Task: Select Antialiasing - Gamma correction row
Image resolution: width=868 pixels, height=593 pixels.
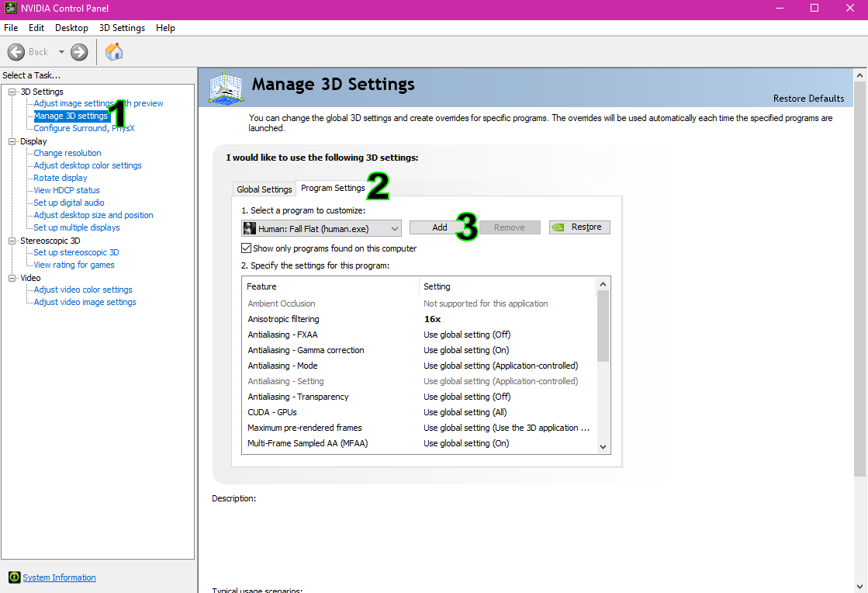Action: (x=420, y=351)
